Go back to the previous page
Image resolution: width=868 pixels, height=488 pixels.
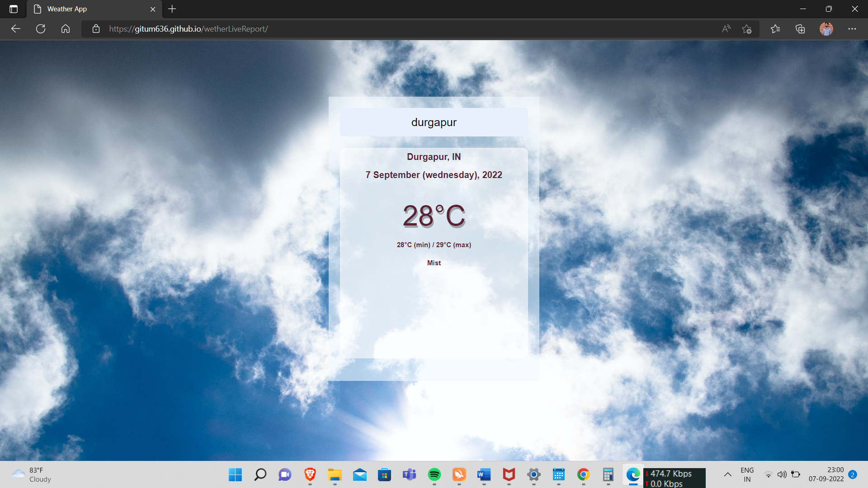[16, 29]
